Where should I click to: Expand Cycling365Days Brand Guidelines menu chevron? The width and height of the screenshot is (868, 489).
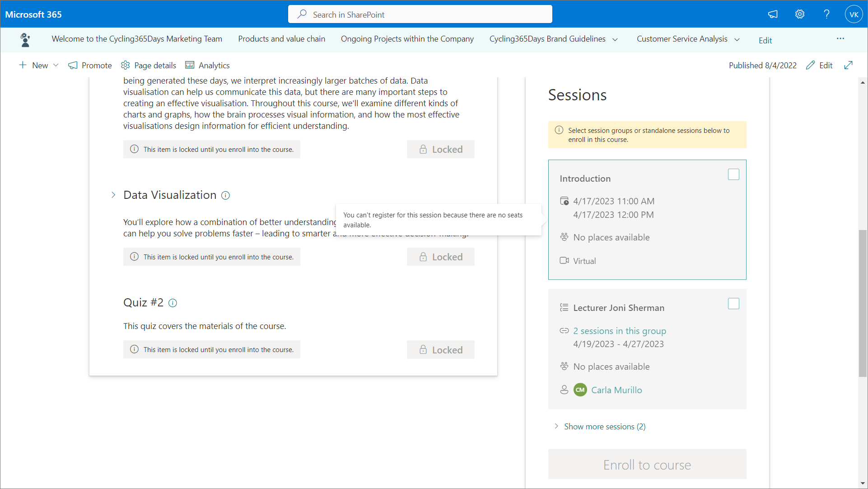615,39
